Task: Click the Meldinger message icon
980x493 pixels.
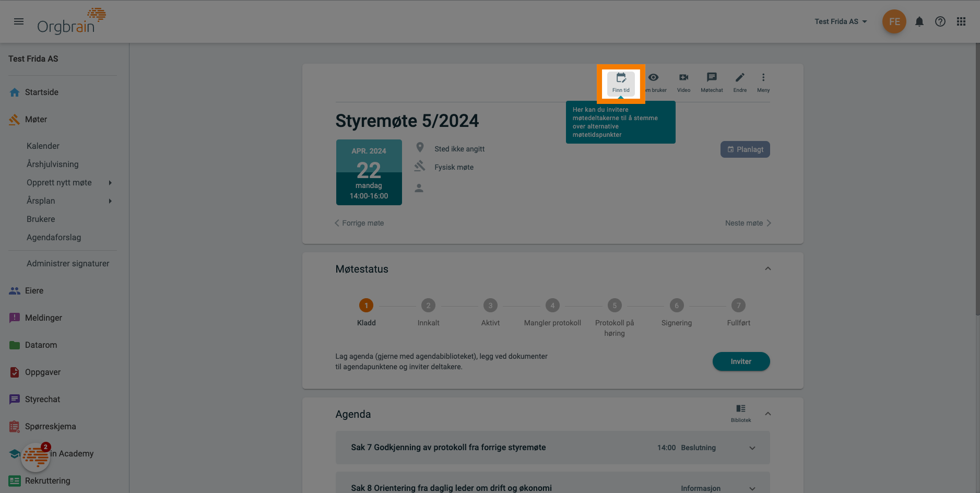Action: pos(15,318)
